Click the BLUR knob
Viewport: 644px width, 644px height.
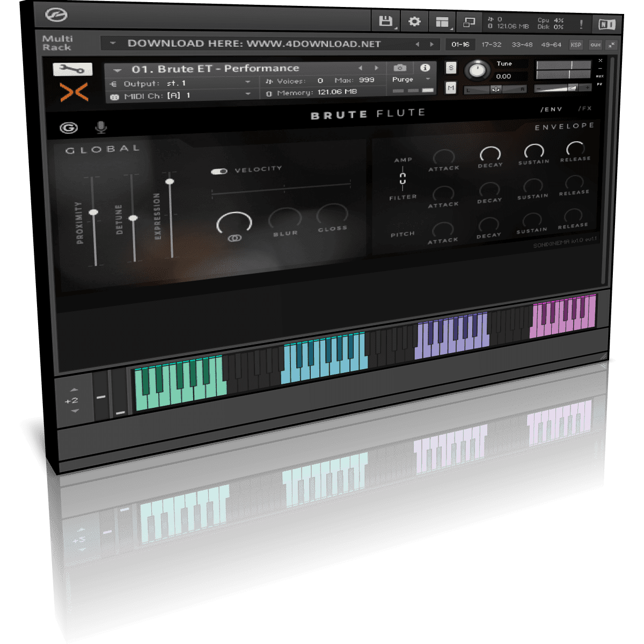pyautogui.click(x=285, y=219)
